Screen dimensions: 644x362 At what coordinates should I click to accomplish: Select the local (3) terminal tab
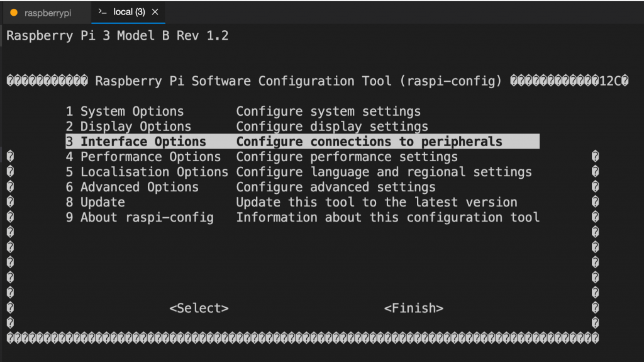128,13
